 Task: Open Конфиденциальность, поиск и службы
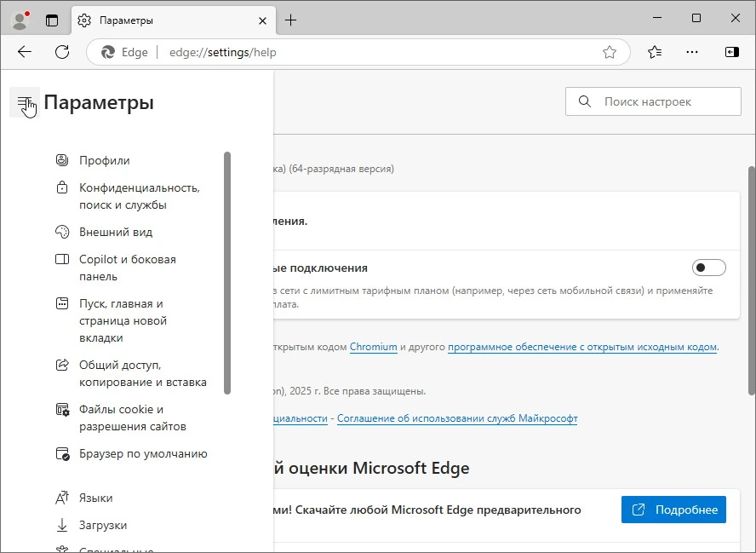coord(140,196)
